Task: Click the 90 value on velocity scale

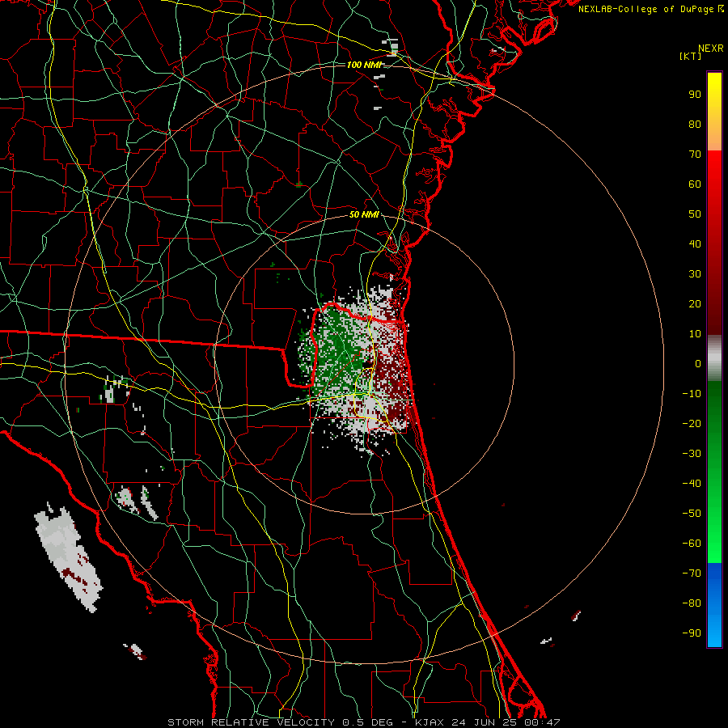Action: 695,95
